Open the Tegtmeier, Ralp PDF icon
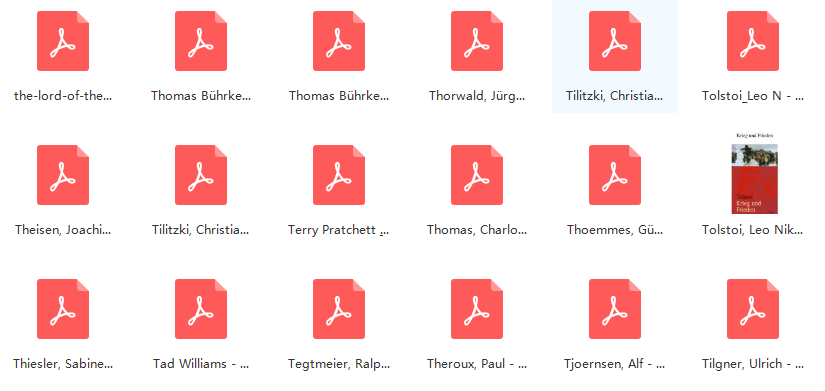This screenshot has width=825, height=391. click(339, 309)
